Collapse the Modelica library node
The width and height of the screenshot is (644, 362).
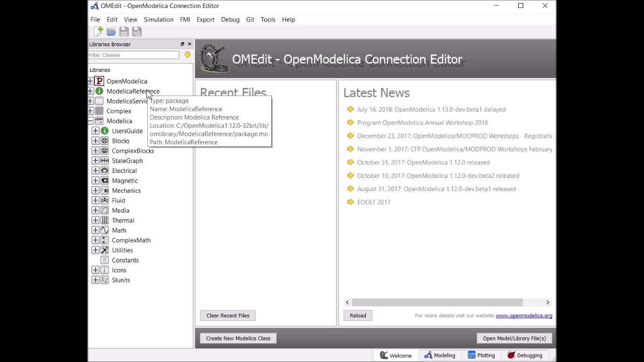[x=90, y=121]
